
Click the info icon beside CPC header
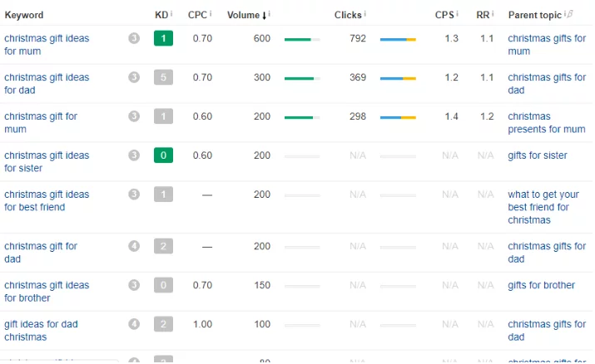209,14
